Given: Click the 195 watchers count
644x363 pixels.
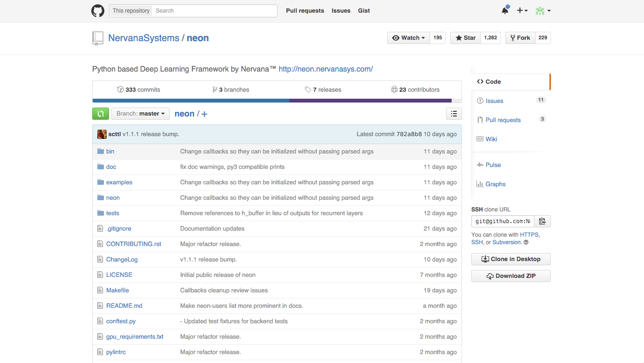Looking at the screenshot, I should coord(438,38).
